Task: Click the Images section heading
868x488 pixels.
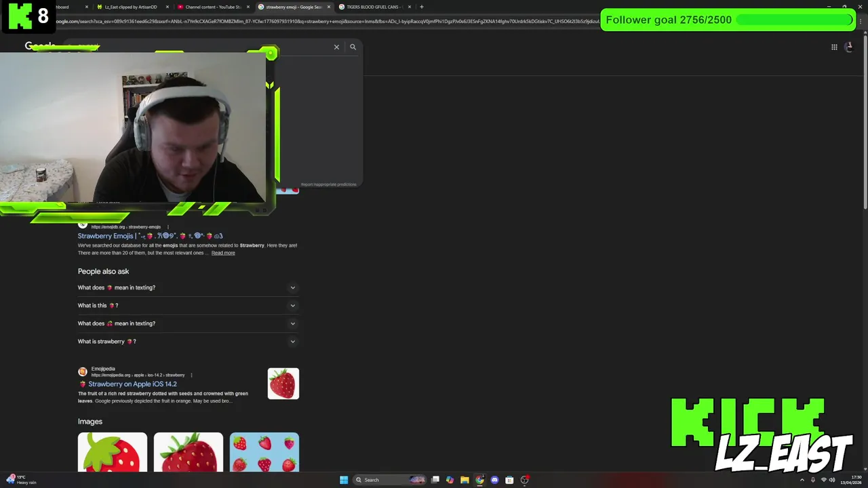Action: pyautogui.click(x=90, y=422)
